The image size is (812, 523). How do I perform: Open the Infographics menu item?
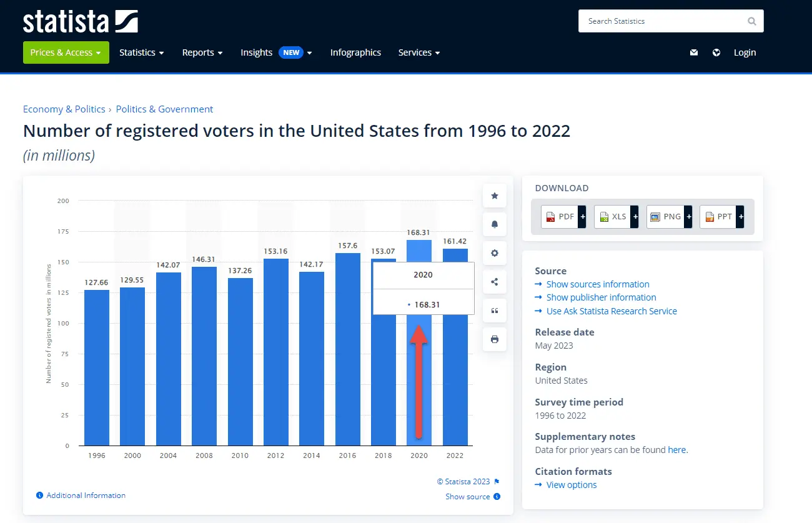click(355, 52)
